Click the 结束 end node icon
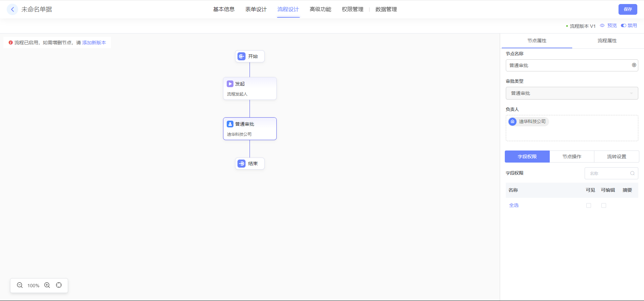This screenshot has height=301, width=644. pyautogui.click(x=241, y=164)
